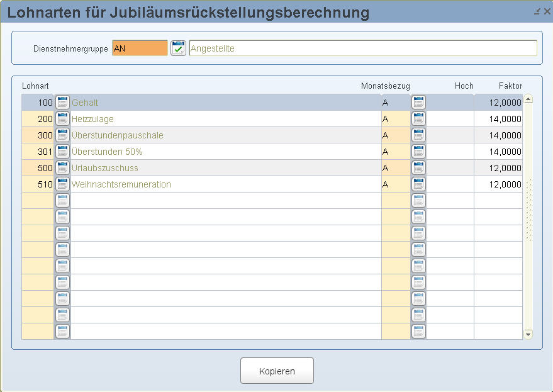Select Faktor value of Gehalt row
553x392 pixels.
click(498, 103)
